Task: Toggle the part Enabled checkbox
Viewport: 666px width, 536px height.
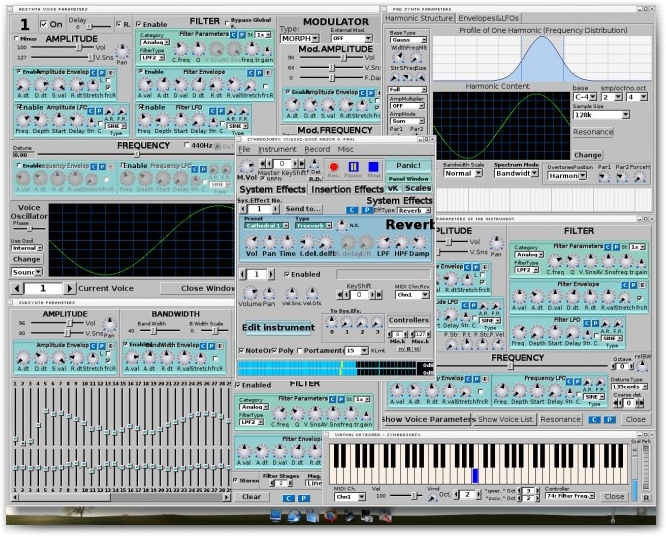Action: [x=287, y=274]
